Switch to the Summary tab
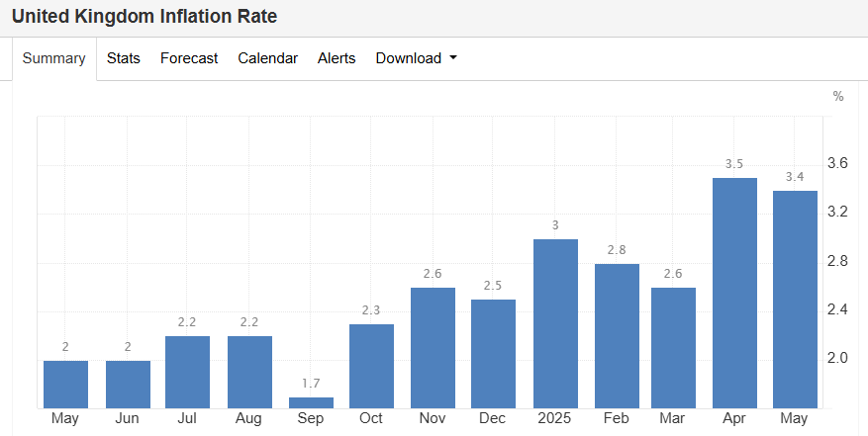Viewport: 868px width, 436px height. (54, 58)
